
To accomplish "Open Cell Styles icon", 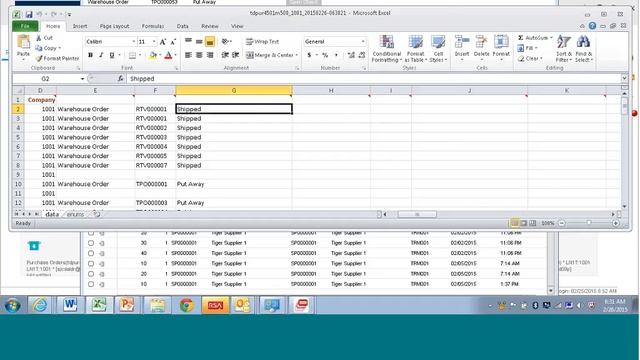I will click(x=438, y=42).
